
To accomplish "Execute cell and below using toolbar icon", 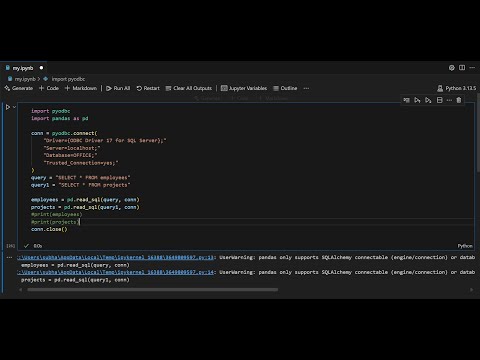I will click(x=428, y=100).
